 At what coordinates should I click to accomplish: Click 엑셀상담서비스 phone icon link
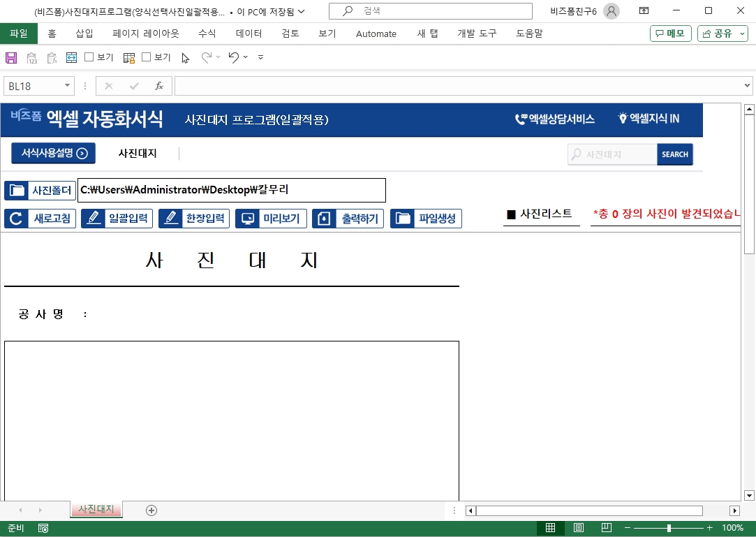pyautogui.click(x=554, y=119)
